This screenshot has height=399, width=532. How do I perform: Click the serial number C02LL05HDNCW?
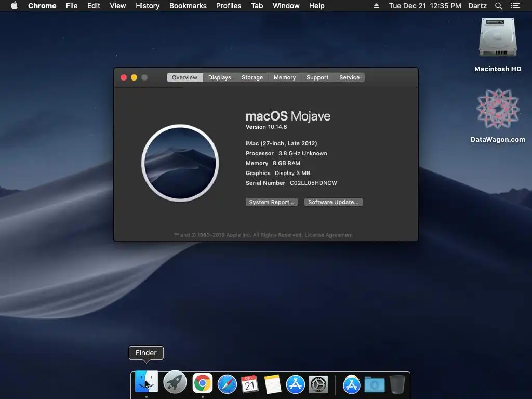point(313,183)
